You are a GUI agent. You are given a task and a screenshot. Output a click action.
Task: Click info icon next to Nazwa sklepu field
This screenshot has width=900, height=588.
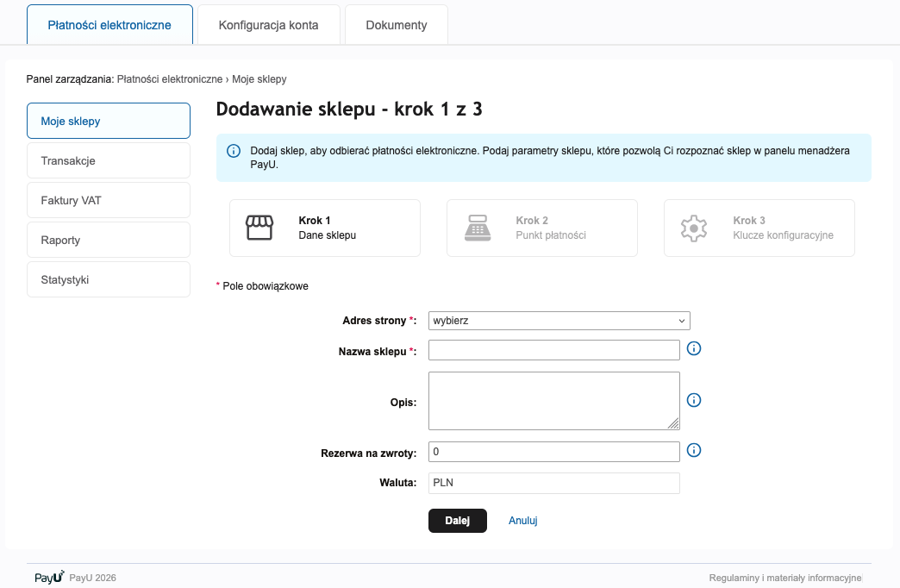[x=694, y=349]
